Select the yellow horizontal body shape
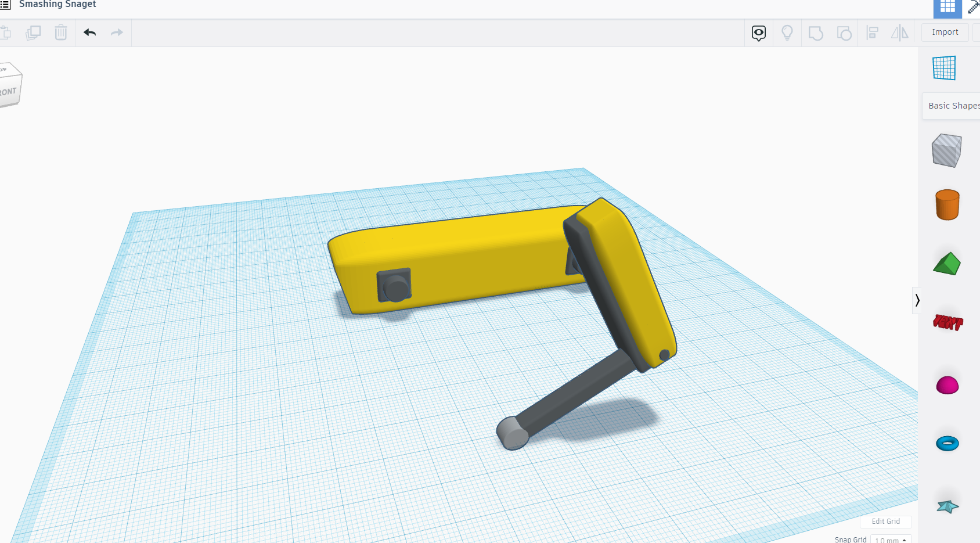Viewport: 980px width, 543px height. [x=459, y=258]
